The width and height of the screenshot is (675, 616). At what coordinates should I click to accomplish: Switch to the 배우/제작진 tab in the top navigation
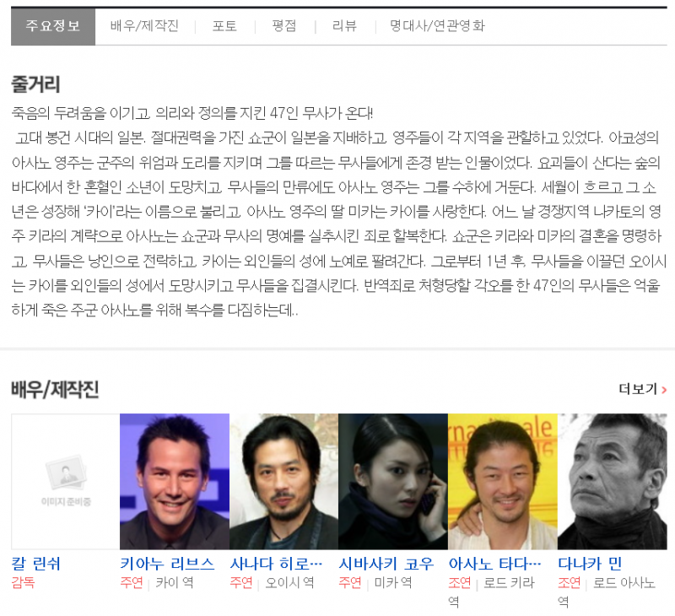144,26
